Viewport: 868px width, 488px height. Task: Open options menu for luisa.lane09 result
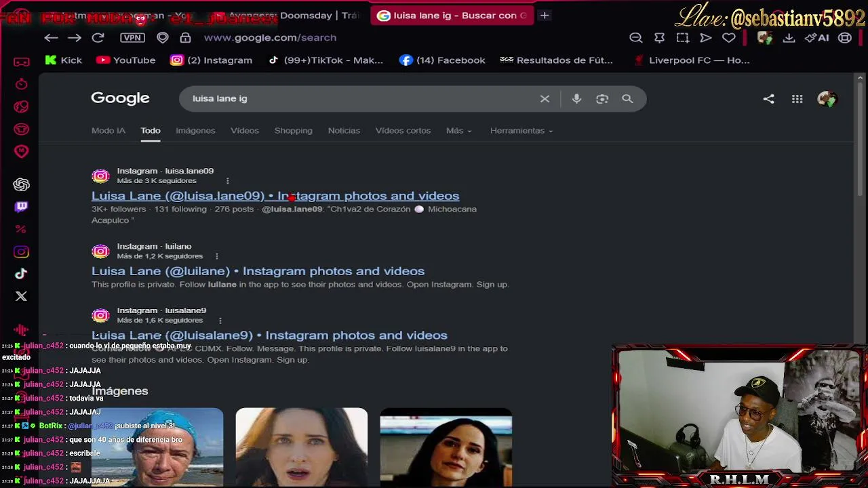point(228,181)
